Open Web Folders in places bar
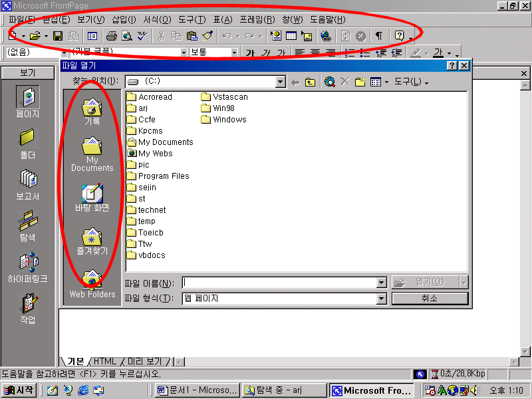This screenshot has height=399, width=532. point(92,285)
